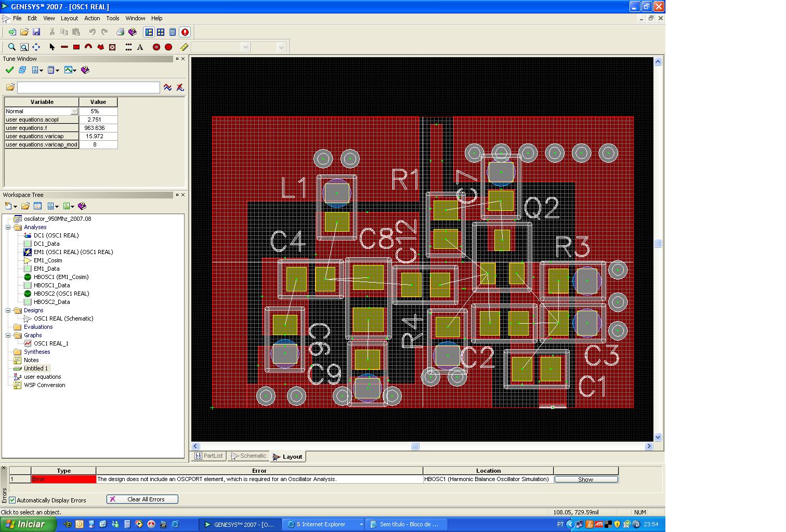Click the vertical scrollbar thumb of layout
Screen dimensions: 786x532
pos(658,244)
